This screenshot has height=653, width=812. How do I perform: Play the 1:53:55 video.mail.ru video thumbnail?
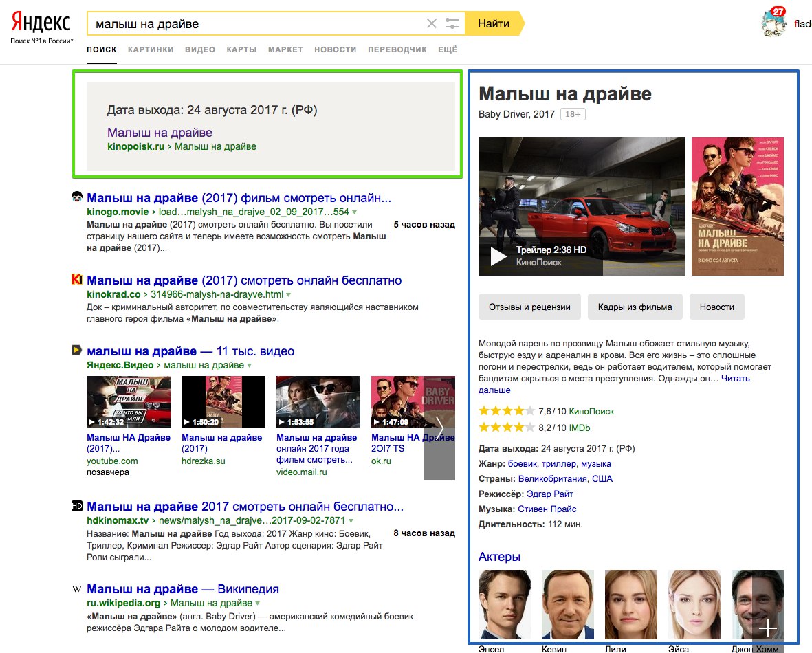(x=318, y=402)
